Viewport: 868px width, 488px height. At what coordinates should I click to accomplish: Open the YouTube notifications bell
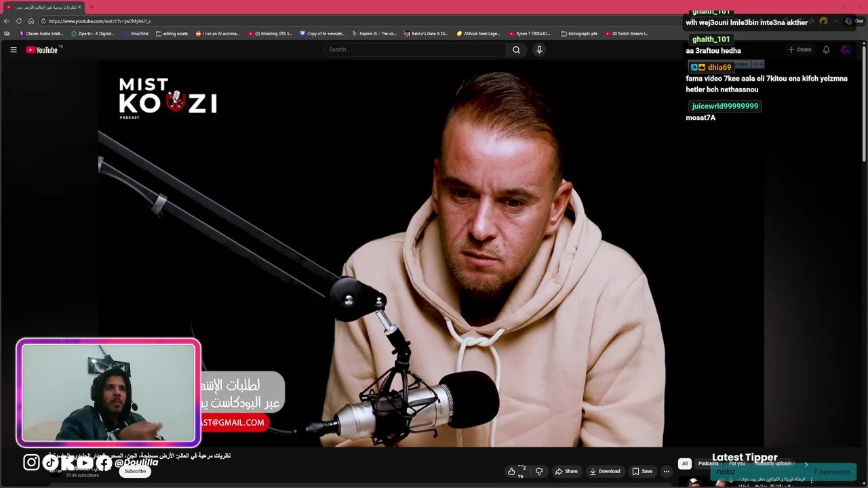click(826, 49)
